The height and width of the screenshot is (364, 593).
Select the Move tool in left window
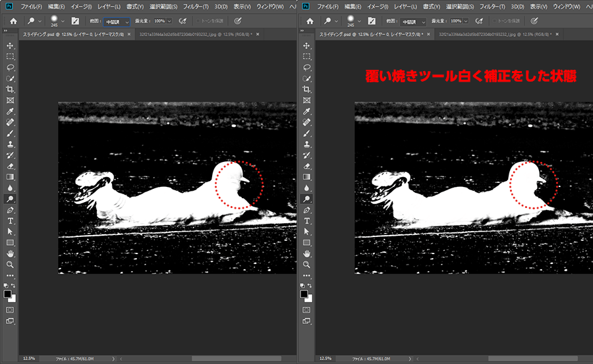pos(10,45)
